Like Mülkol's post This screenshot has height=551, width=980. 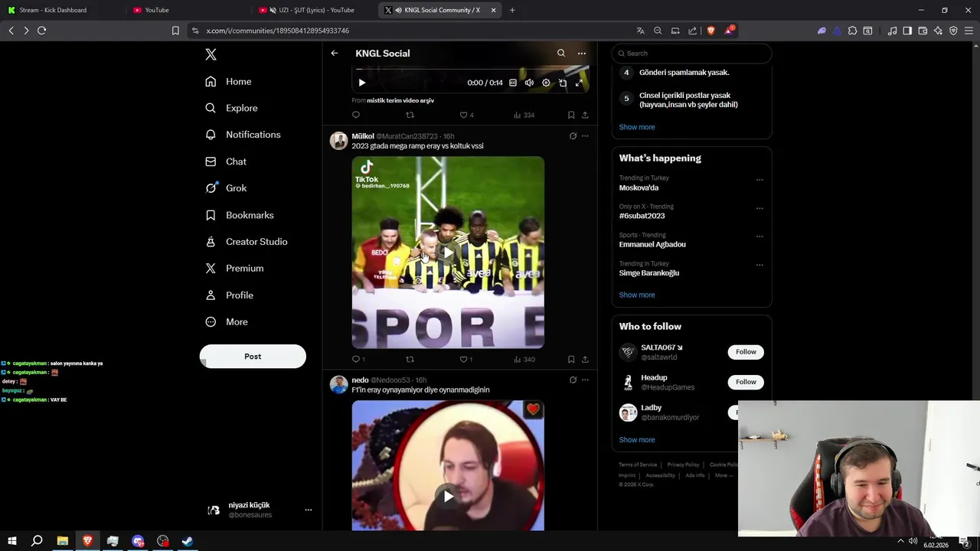click(465, 359)
